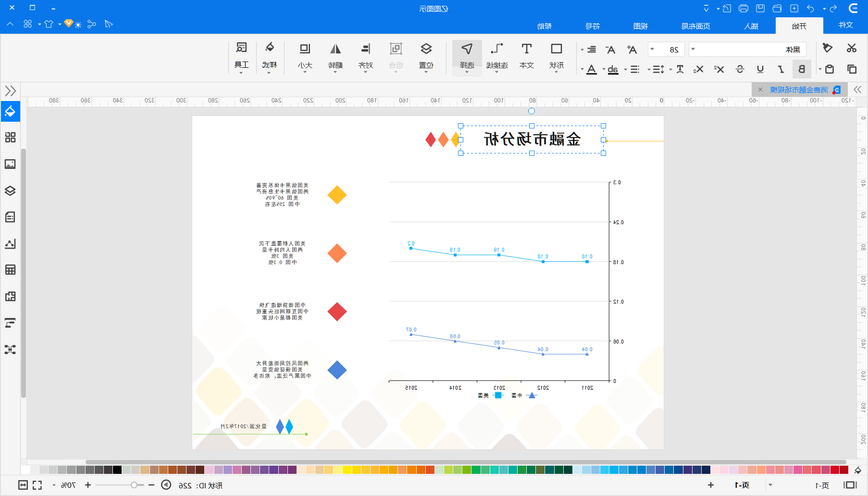The width and height of the screenshot is (868, 496).
Task: Pick the yellow swatch in color palette
Action: pos(347,470)
